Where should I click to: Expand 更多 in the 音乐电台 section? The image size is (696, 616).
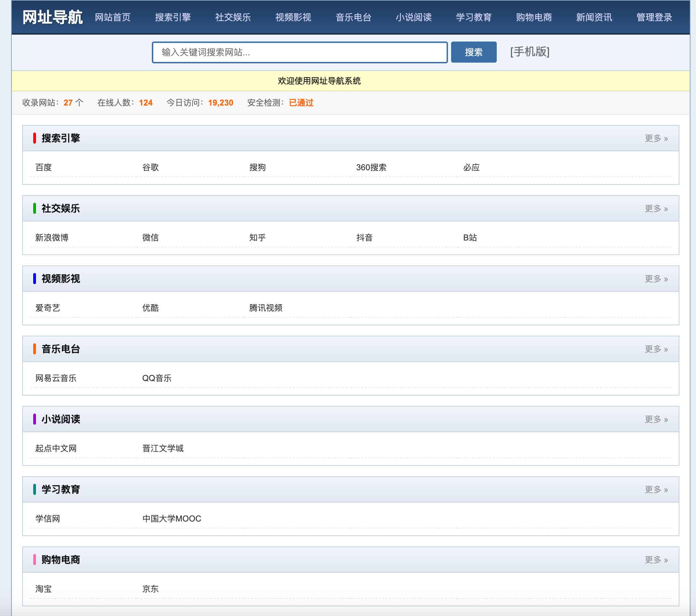656,349
